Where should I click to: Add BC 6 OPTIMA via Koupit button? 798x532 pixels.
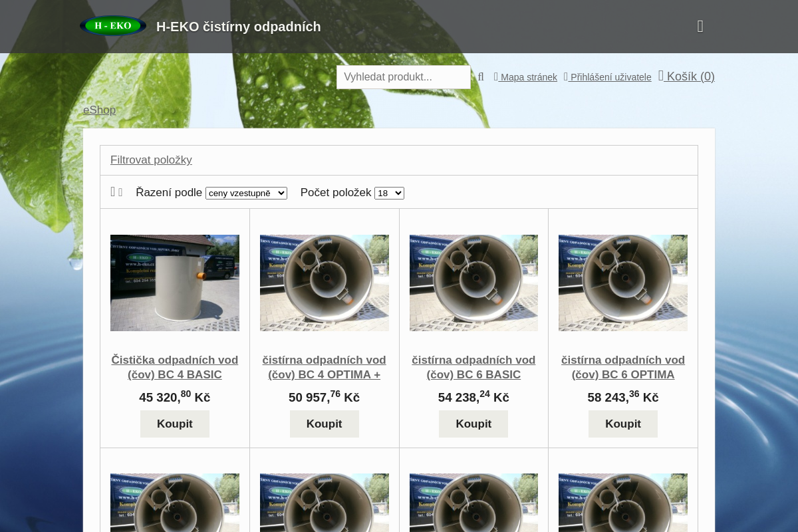click(623, 424)
